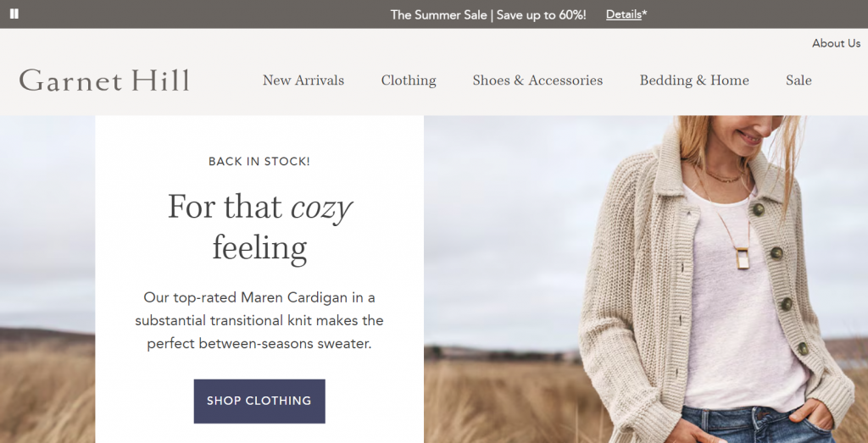Click the pendant necklace in the photo
This screenshot has height=443, width=868.
742,258
